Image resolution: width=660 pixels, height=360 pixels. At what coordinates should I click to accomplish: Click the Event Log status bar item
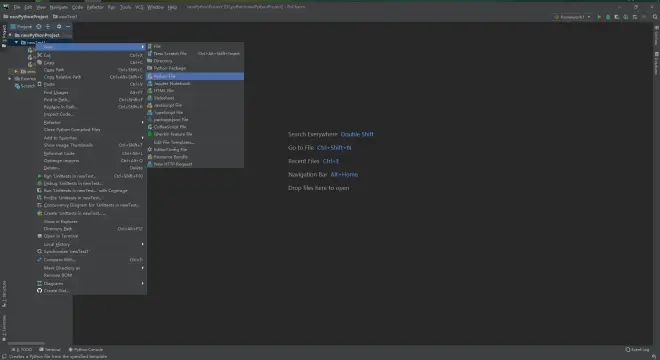click(x=637, y=349)
